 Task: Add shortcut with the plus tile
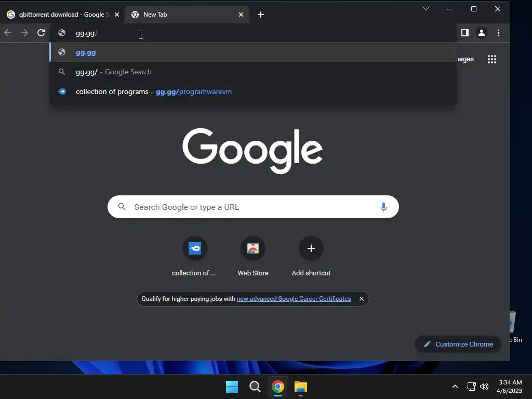click(311, 257)
